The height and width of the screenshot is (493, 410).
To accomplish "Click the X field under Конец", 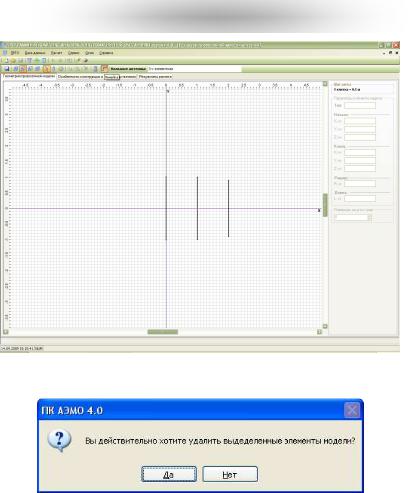I will click(360, 152).
